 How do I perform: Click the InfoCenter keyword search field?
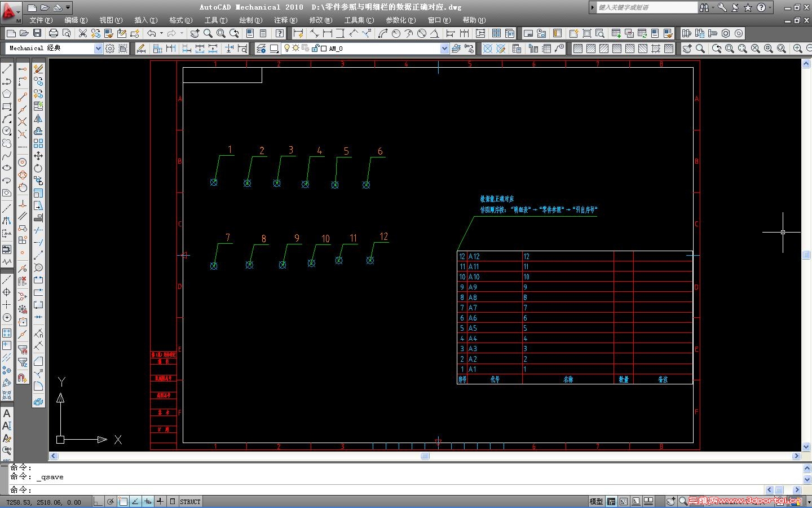click(x=647, y=7)
